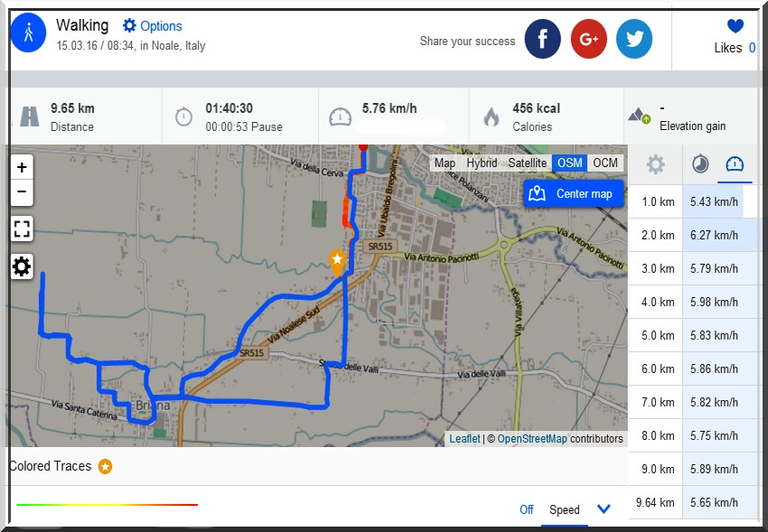This screenshot has width=768, height=532.
Task: Like the workout with the heart icon
Action: 735,27
